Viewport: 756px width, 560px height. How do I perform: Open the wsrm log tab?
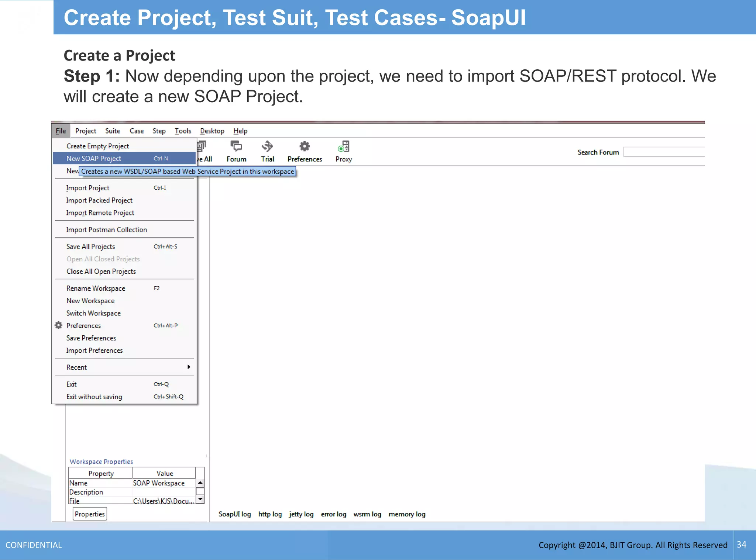pyautogui.click(x=367, y=514)
